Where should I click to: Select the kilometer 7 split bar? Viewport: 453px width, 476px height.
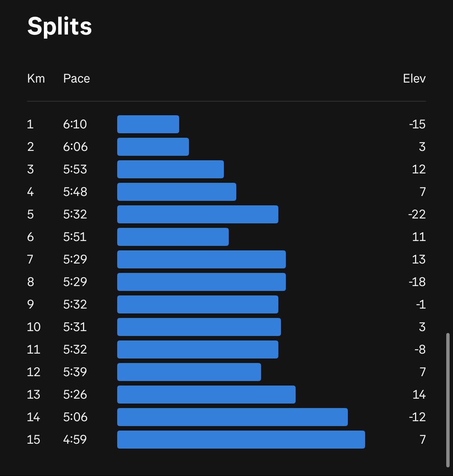pyautogui.click(x=201, y=259)
